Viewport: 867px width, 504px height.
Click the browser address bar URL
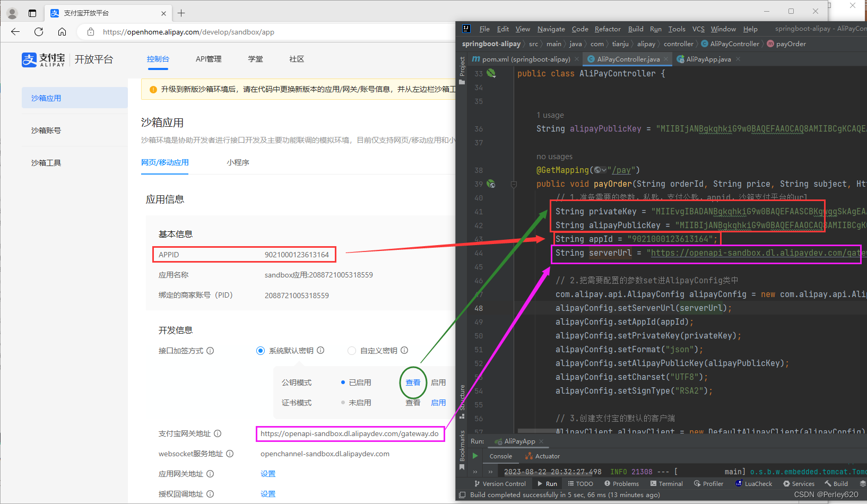coord(188,32)
